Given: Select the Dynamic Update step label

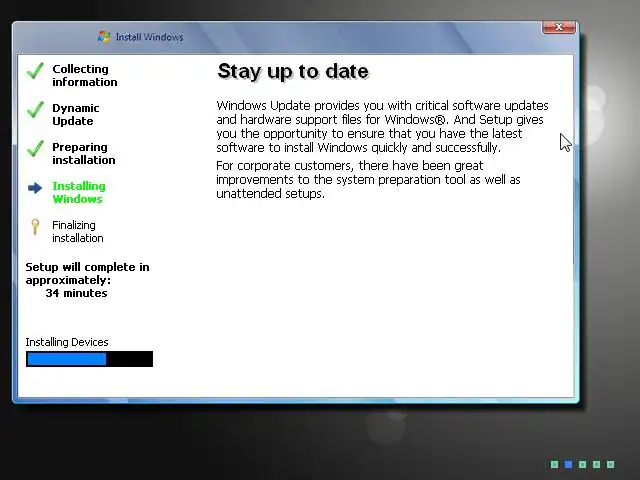Looking at the screenshot, I should point(76,115).
